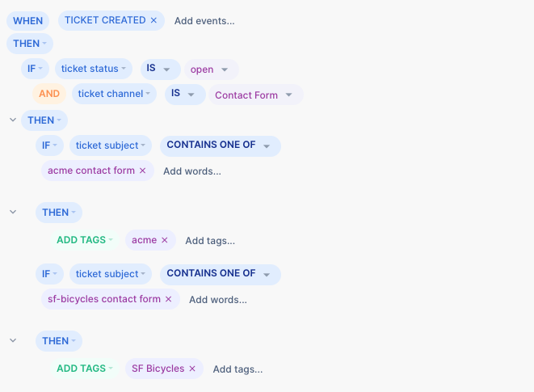
Task: Open the ADD TAGS action menu for acme
Action: (x=85, y=240)
